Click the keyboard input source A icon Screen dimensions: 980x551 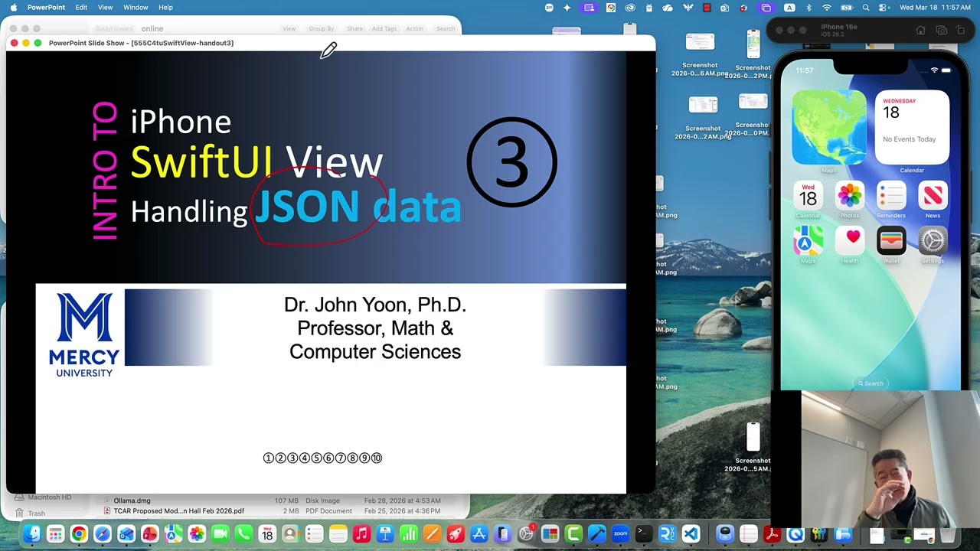click(x=789, y=7)
